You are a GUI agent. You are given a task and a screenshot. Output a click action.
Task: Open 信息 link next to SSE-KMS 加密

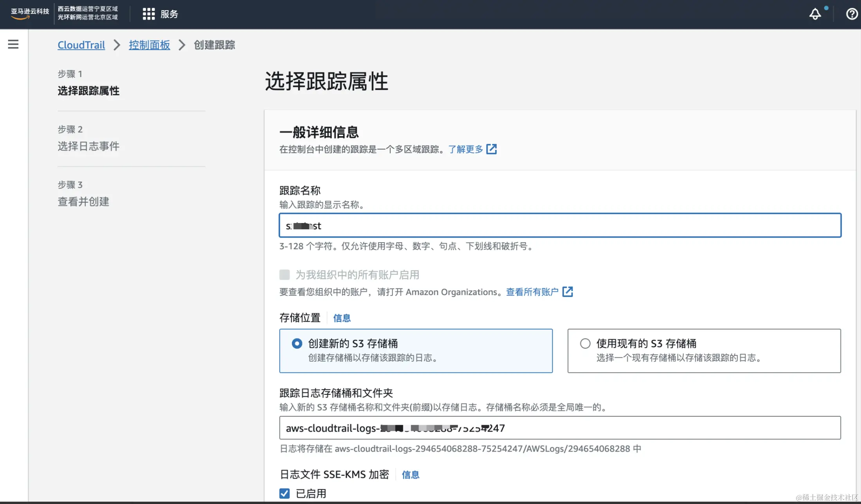click(x=410, y=475)
